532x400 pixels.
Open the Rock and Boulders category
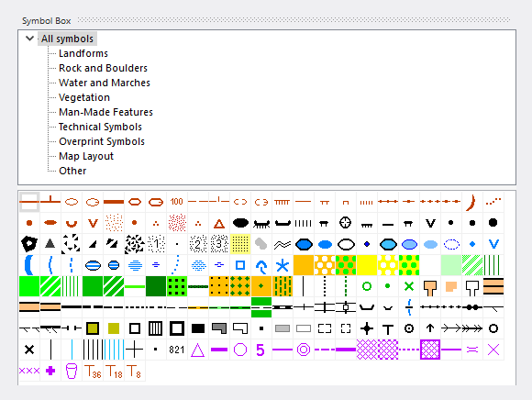[103, 68]
